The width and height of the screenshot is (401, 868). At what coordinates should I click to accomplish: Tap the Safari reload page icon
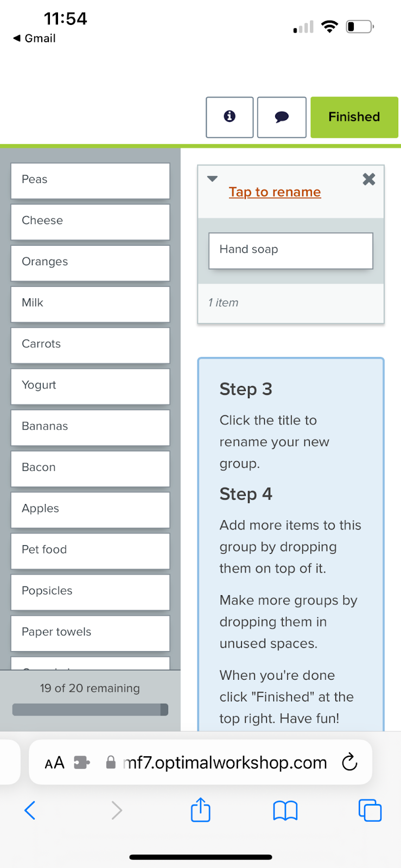coord(349,762)
